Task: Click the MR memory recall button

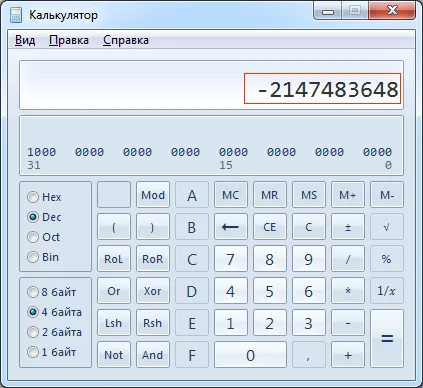Action: tap(270, 195)
